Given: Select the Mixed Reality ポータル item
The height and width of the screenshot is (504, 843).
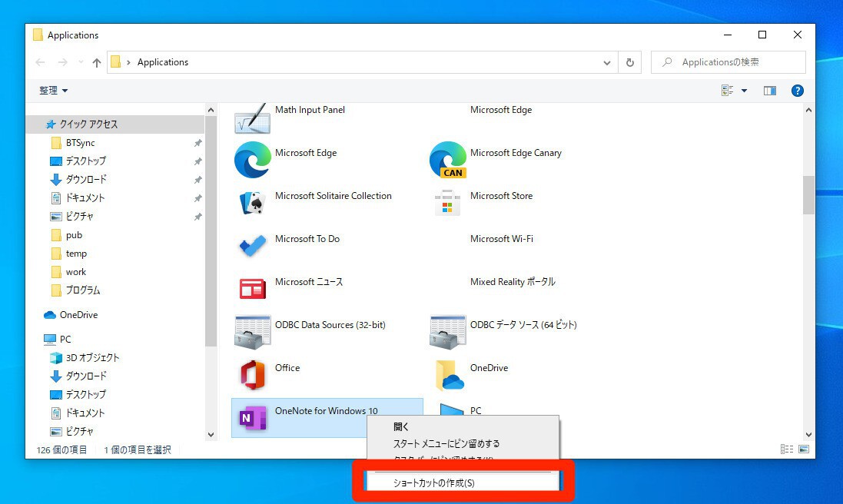Looking at the screenshot, I should coord(513,282).
